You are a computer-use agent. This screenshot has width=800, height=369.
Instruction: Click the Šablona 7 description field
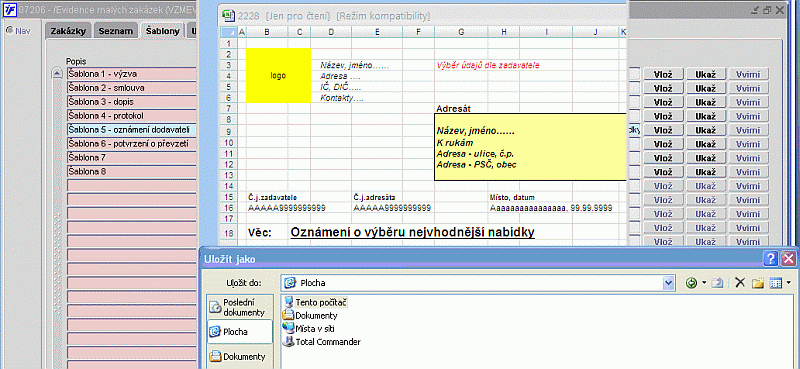[x=132, y=157]
